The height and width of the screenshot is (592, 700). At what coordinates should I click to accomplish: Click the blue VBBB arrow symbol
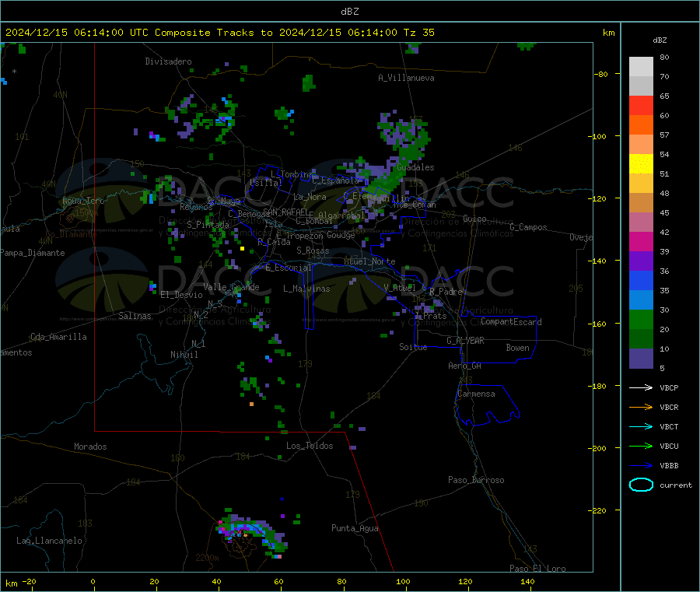[641, 465]
